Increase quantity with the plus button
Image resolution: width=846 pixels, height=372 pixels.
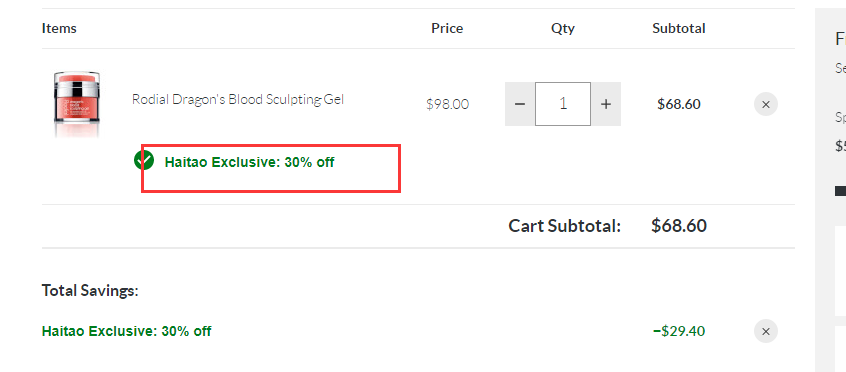pos(606,104)
